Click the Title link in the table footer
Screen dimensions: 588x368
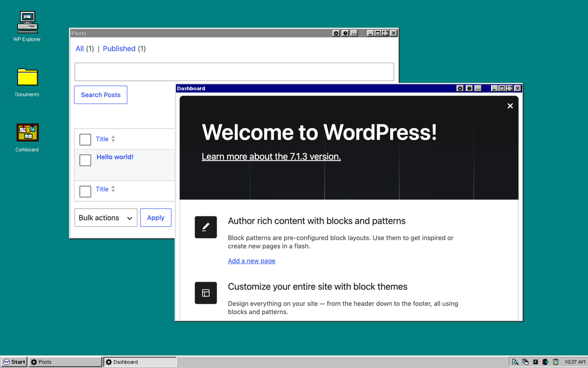point(102,189)
